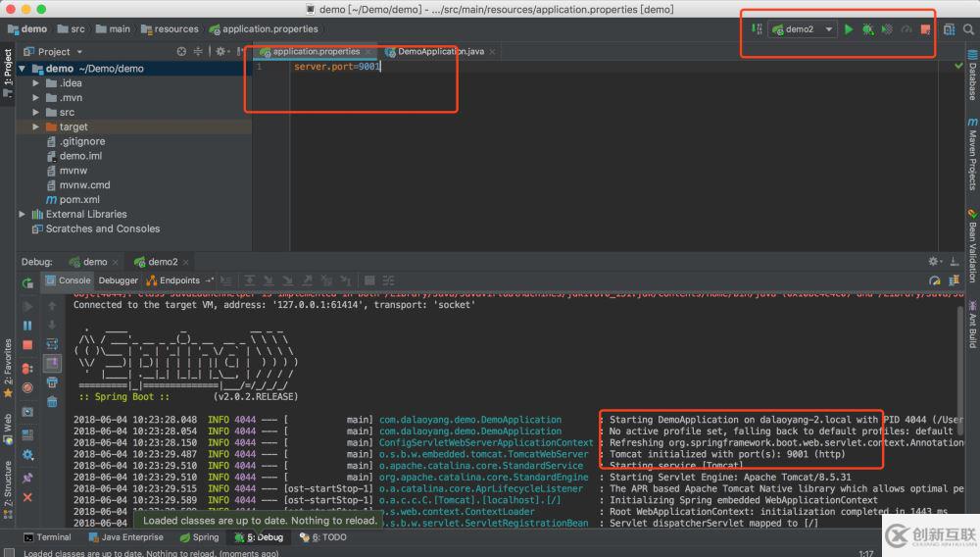This screenshot has width=980, height=557.
Task: Toggle tool window quick-access in status bar
Action: pos(10,553)
